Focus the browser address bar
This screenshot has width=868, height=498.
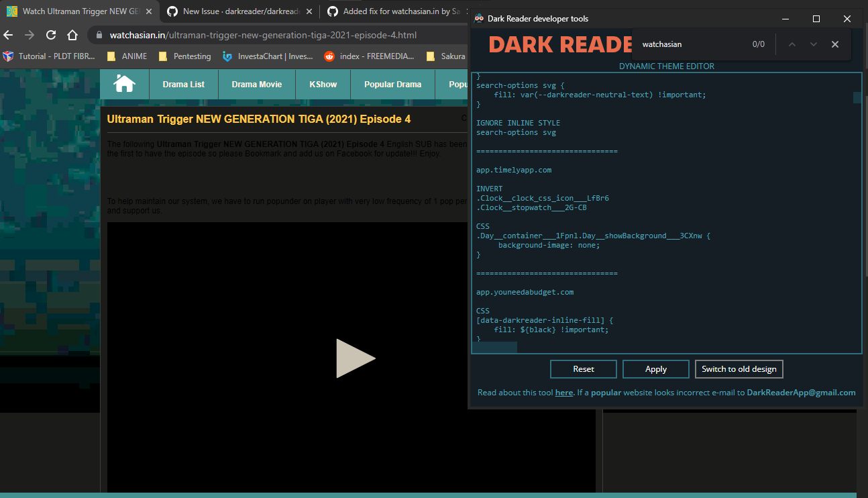point(276,35)
